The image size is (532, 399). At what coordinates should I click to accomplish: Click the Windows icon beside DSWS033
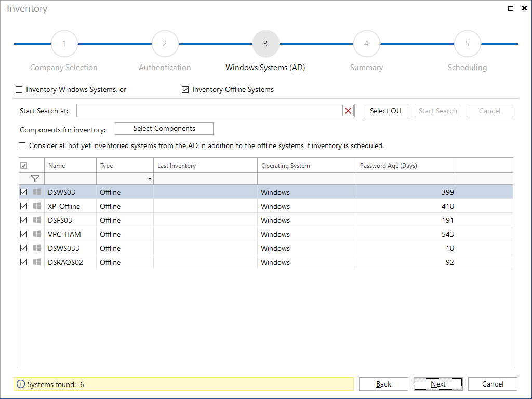click(37, 248)
